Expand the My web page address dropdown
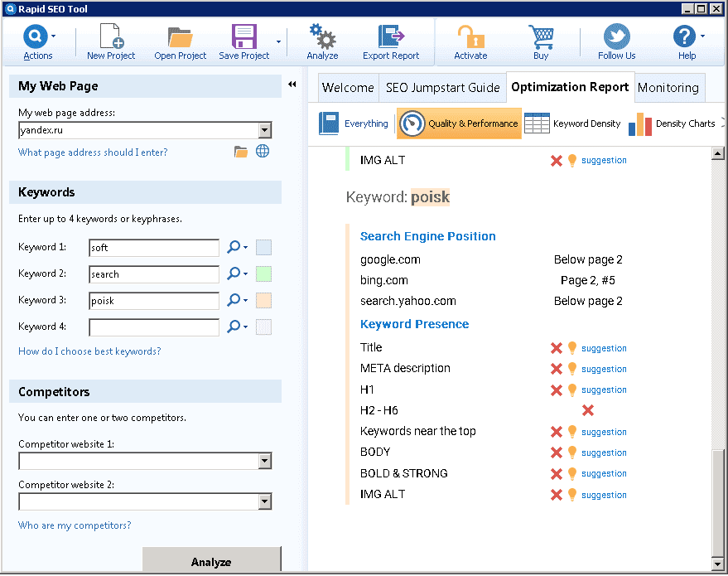The width and height of the screenshot is (728, 576). [x=264, y=130]
